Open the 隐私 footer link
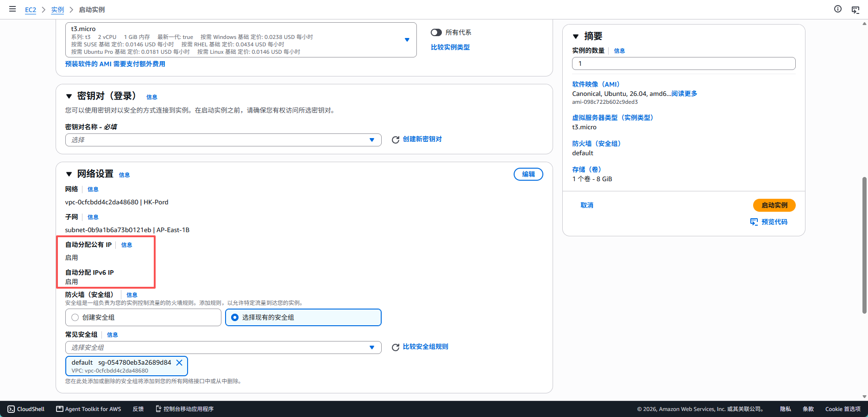 (786, 409)
